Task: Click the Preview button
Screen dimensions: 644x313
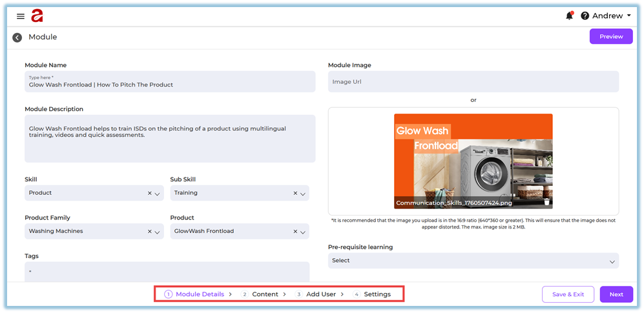Action: 610,37
